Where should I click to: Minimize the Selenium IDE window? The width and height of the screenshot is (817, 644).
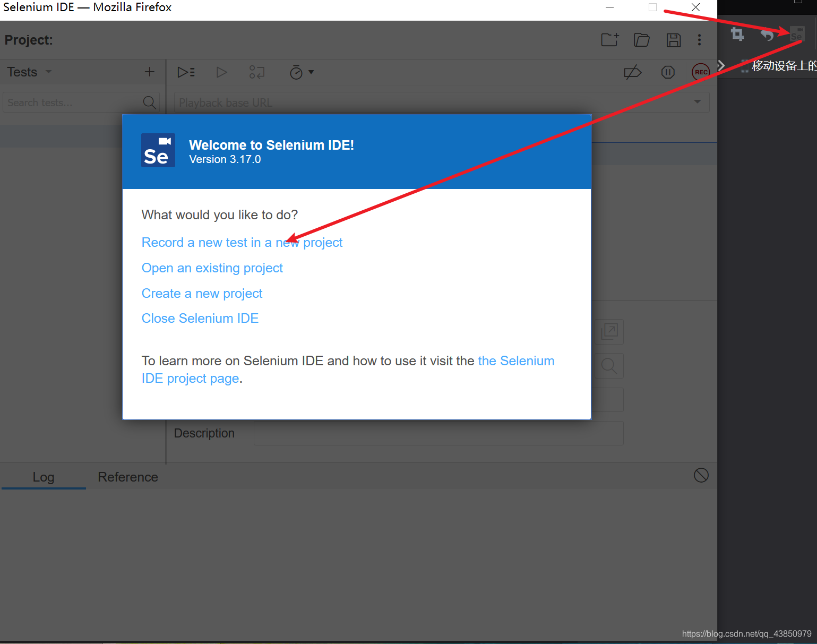(x=610, y=7)
